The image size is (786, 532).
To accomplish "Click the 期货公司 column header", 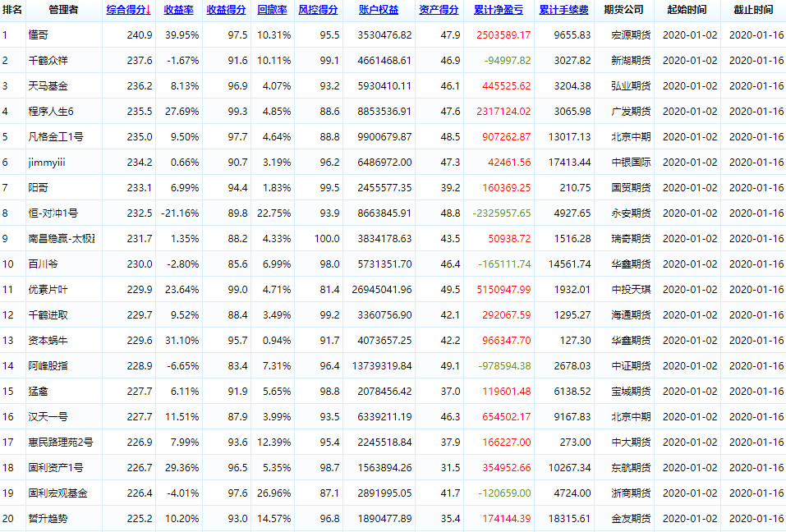I will tap(623, 10).
